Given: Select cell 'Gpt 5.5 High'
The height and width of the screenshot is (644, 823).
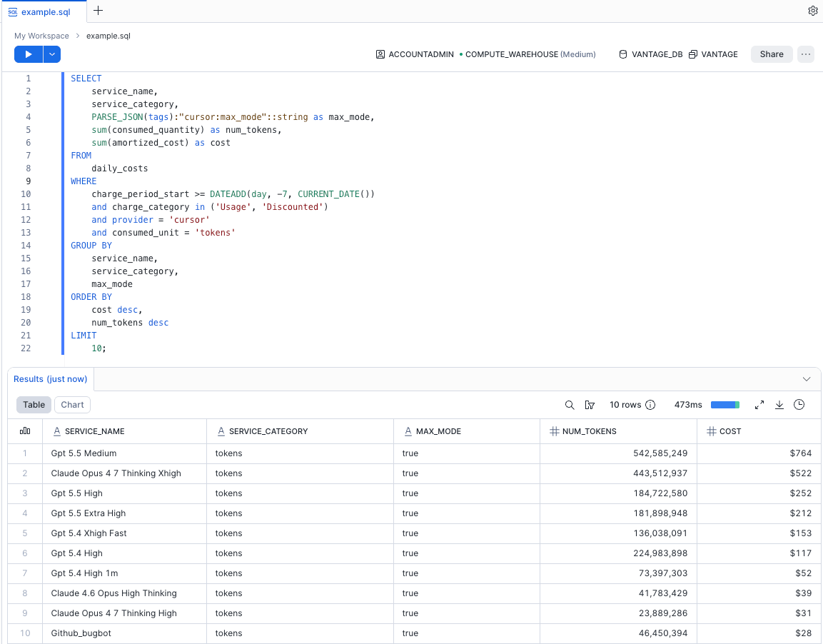Looking at the screenshot, I should (x=124, y=493).
